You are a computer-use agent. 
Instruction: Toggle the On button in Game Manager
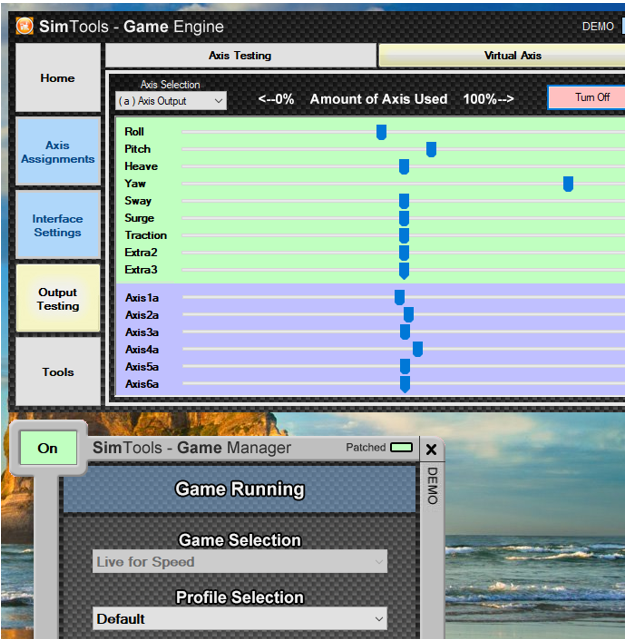pos(48,448)
